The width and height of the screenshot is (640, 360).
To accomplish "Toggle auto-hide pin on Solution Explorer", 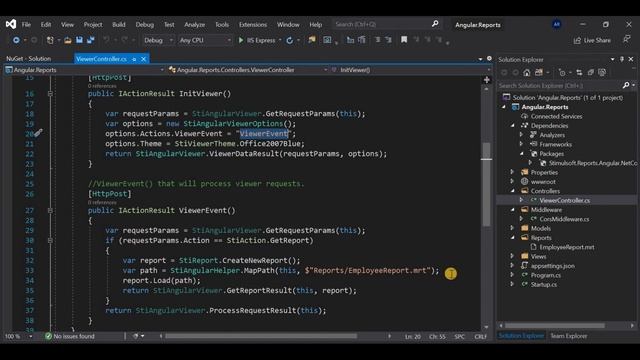I will 622,59.
